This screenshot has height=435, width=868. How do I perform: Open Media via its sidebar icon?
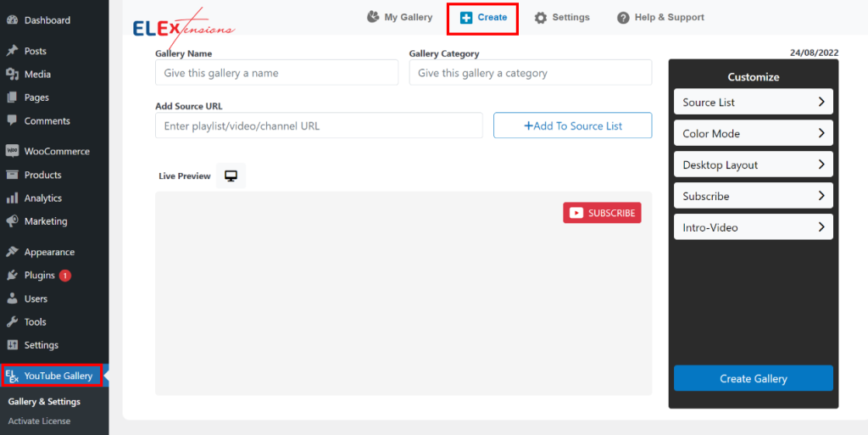pyautogui.click(x=12, y=74)
